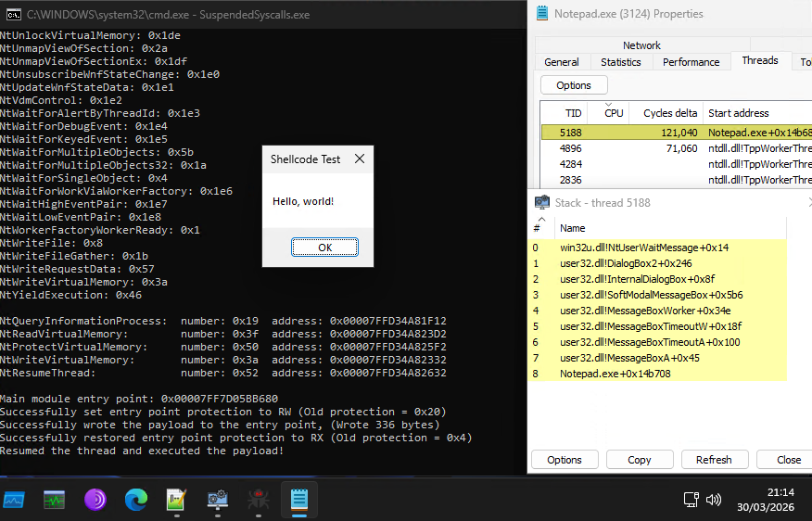Open the System Informer gear-monitor taskbar icon
Screen dimensions: 812x521
tap(218, 500)
